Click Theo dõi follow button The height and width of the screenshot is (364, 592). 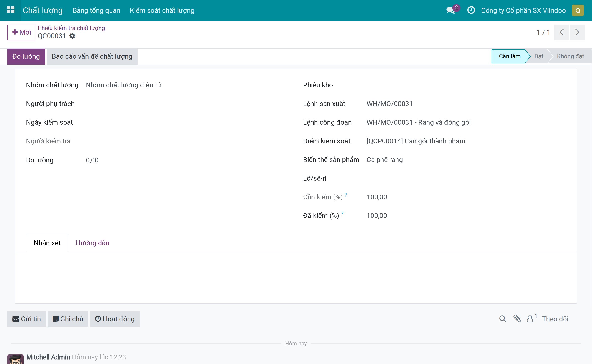point(555,319)
